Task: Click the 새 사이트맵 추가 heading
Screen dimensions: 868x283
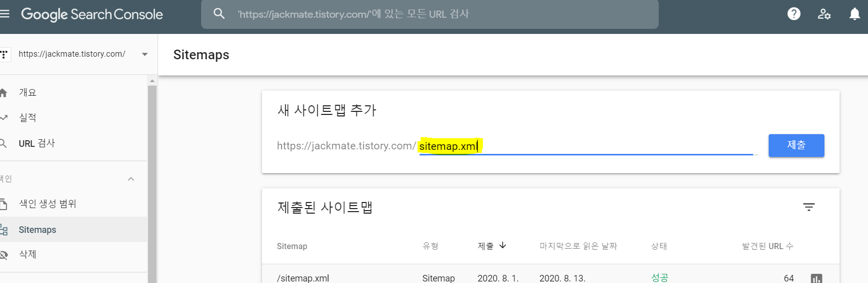Action: [327, 110]
